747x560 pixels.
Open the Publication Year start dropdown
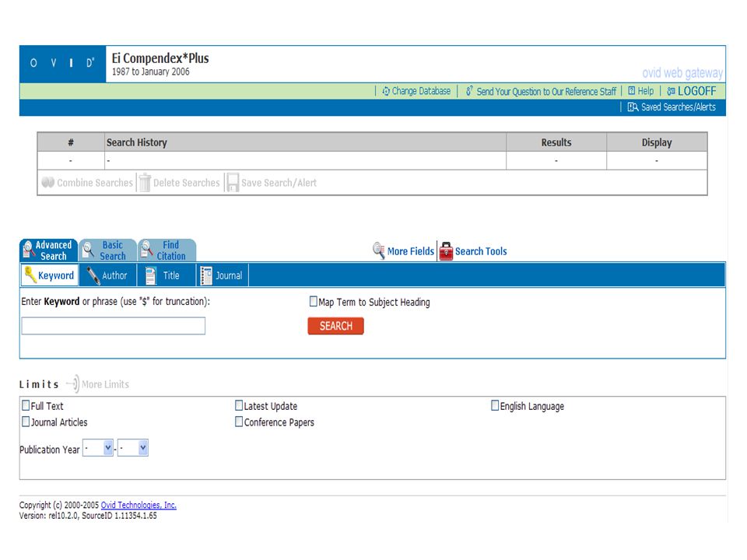(98, 448)
